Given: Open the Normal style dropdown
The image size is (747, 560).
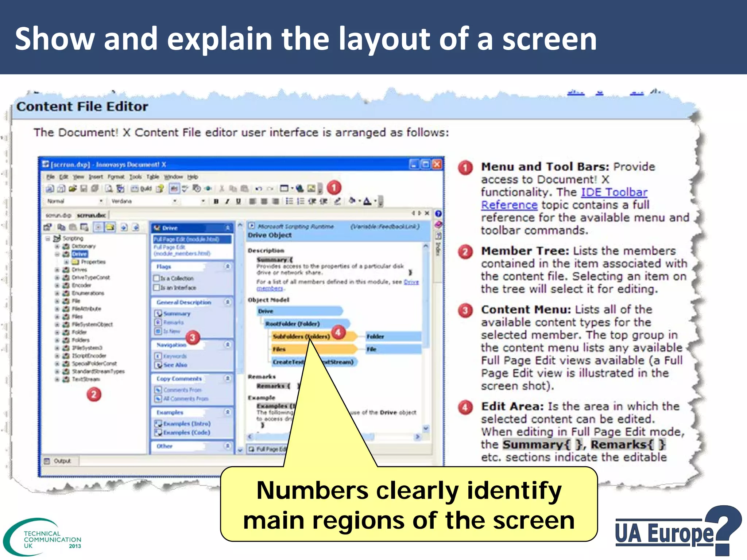Looking at the screenshot, I should [x=101, y=201].
